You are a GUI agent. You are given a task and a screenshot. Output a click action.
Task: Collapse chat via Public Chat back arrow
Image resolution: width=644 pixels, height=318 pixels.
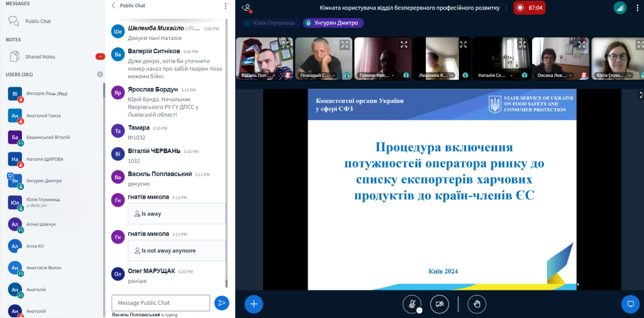(113, 6)
